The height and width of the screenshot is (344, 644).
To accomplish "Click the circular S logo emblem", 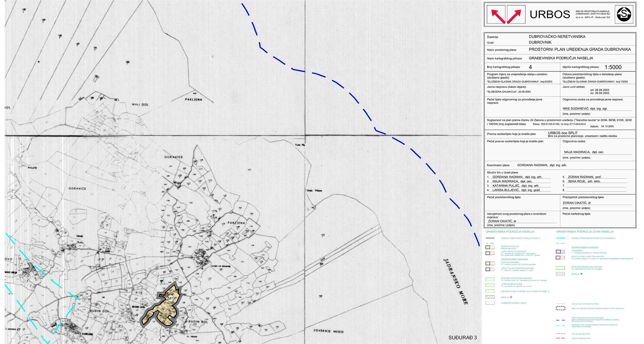I will (624, 14).
